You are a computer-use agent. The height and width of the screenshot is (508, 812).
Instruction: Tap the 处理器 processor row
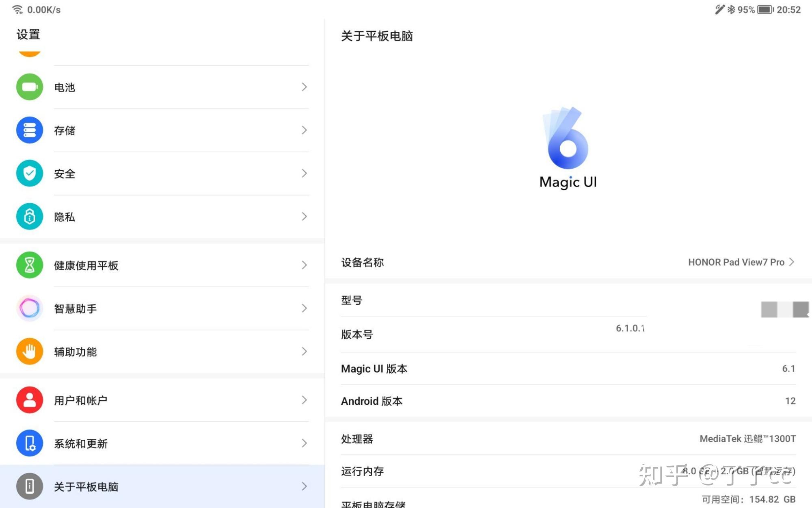click(568, 439)
